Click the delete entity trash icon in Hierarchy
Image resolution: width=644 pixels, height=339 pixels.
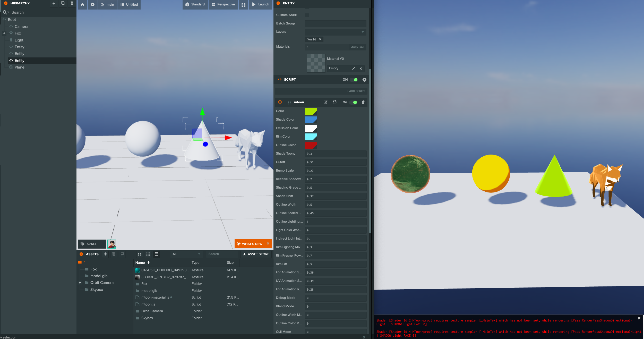72,3
